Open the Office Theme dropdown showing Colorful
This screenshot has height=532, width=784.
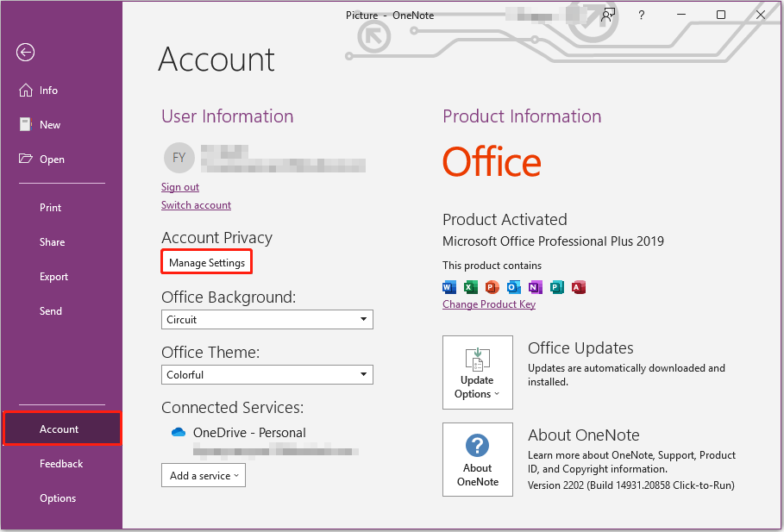click(267, 374)
